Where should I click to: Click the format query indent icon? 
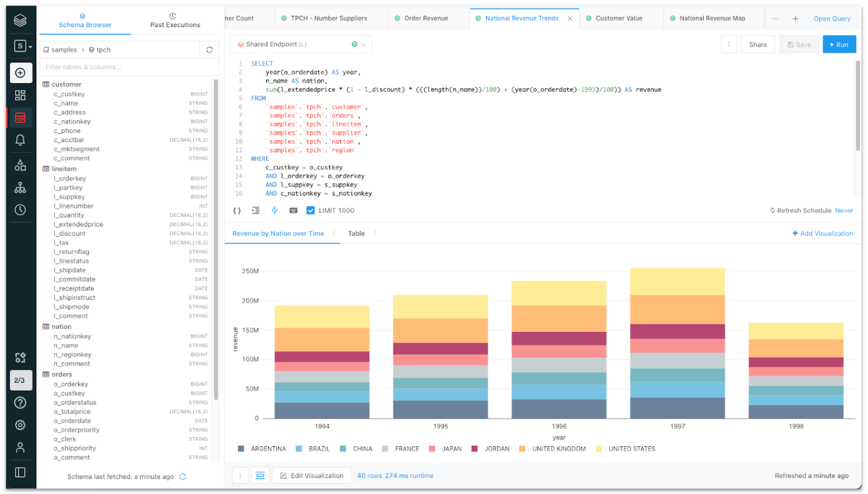tap(256, 211)
